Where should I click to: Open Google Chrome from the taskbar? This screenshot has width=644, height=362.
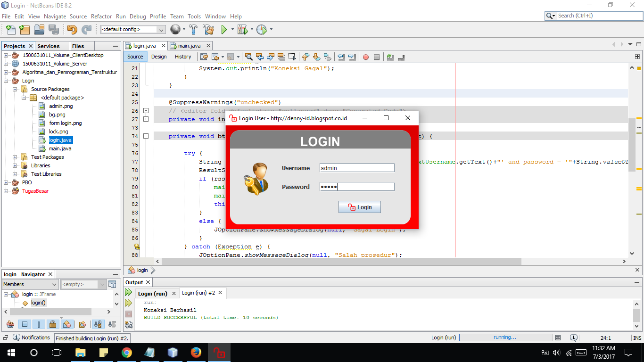tap(127, 353)
